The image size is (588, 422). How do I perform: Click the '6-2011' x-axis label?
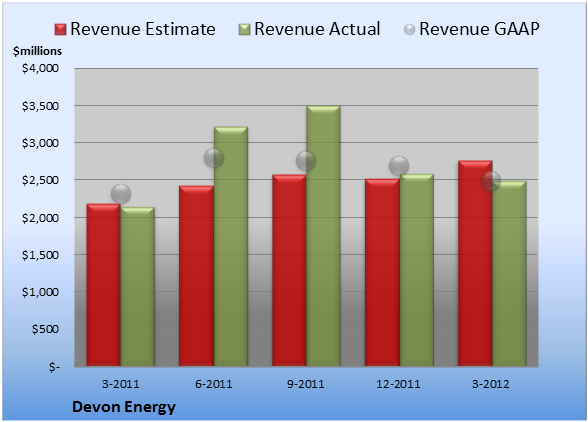214,384
